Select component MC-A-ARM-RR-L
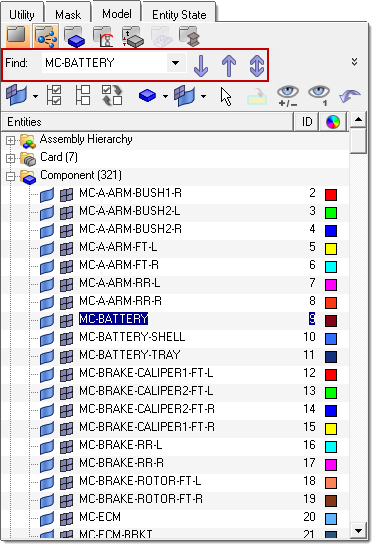375x547 pixels. coord(120,283)
